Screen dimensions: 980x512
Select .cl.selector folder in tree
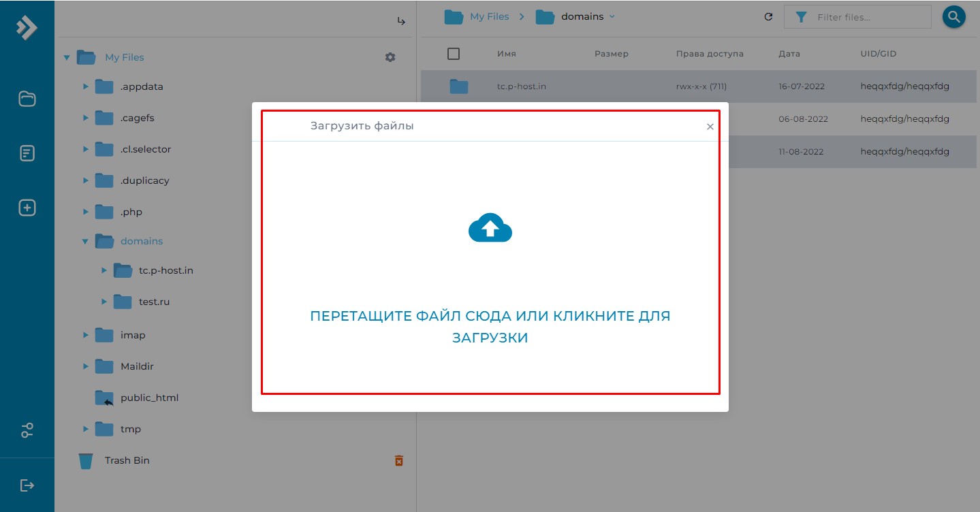tap(146, 149)
